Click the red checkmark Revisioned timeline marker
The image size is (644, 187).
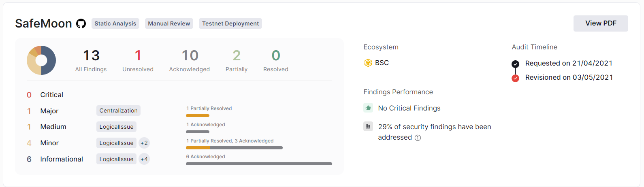[515, 78]
